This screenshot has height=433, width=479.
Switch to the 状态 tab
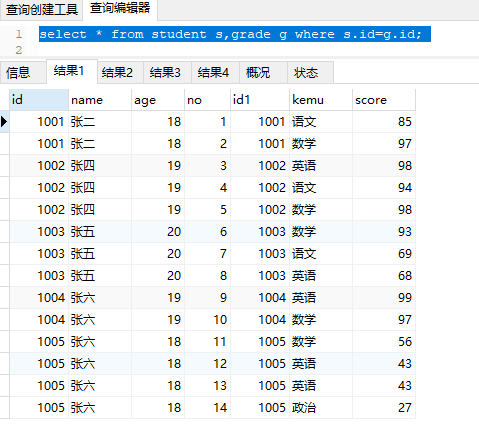tap(310, 72)
